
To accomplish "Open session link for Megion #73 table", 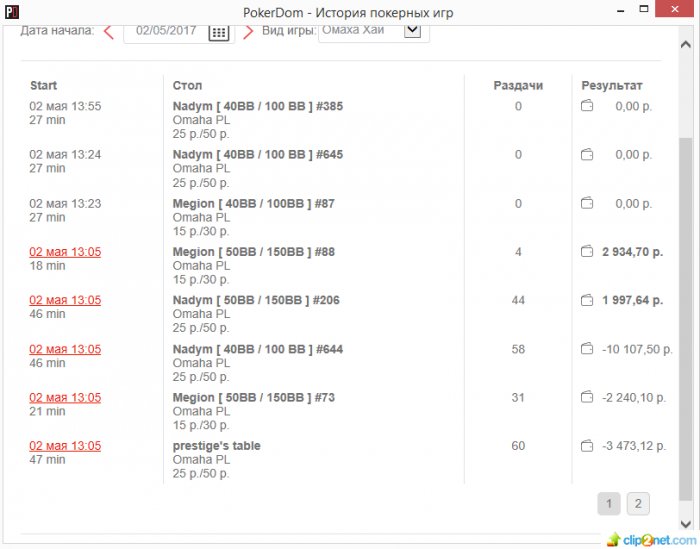I will click(x=65, y=398).
